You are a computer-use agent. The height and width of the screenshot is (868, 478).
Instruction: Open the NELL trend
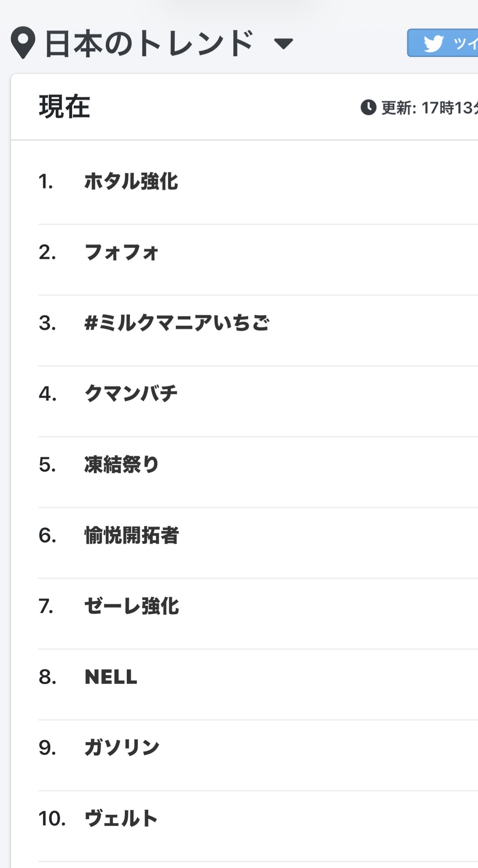click(x=111, y=677)
